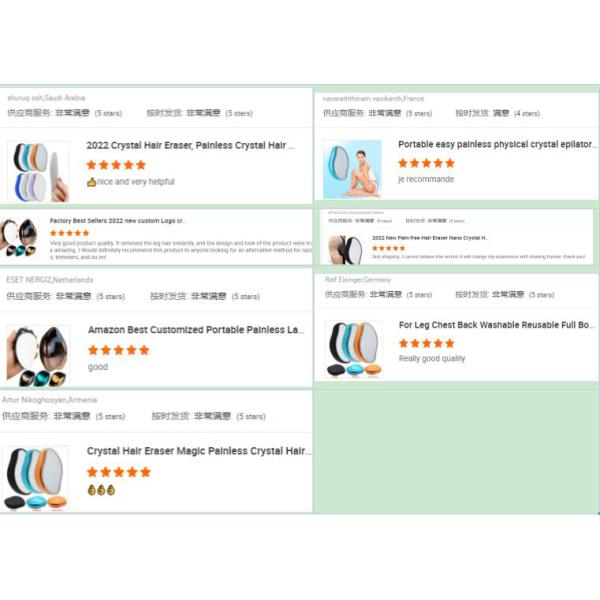The height and width of the screenshot is (600, 600).
Task: Click the Crystal Hair Eraser Magic Painless title
Action: pyautogui.click(x=198, y=451)
